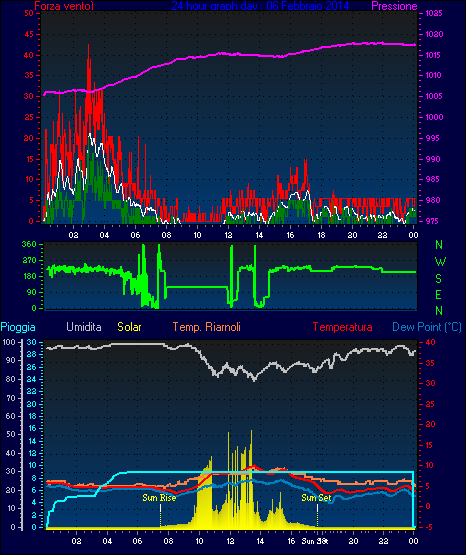Click the blue 'Dew Point (°C)' legend label
Image resolution: width=466 pixels, height=555 pixels.
[427, 327]
